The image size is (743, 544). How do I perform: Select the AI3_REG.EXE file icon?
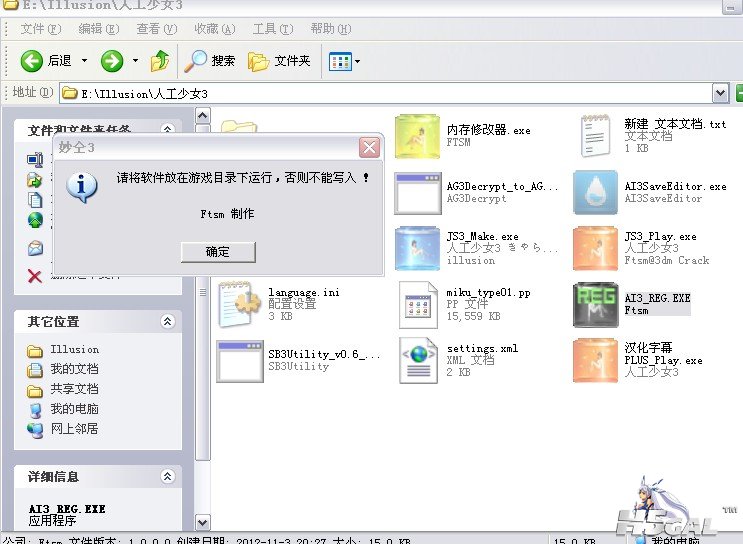point(596,304)
